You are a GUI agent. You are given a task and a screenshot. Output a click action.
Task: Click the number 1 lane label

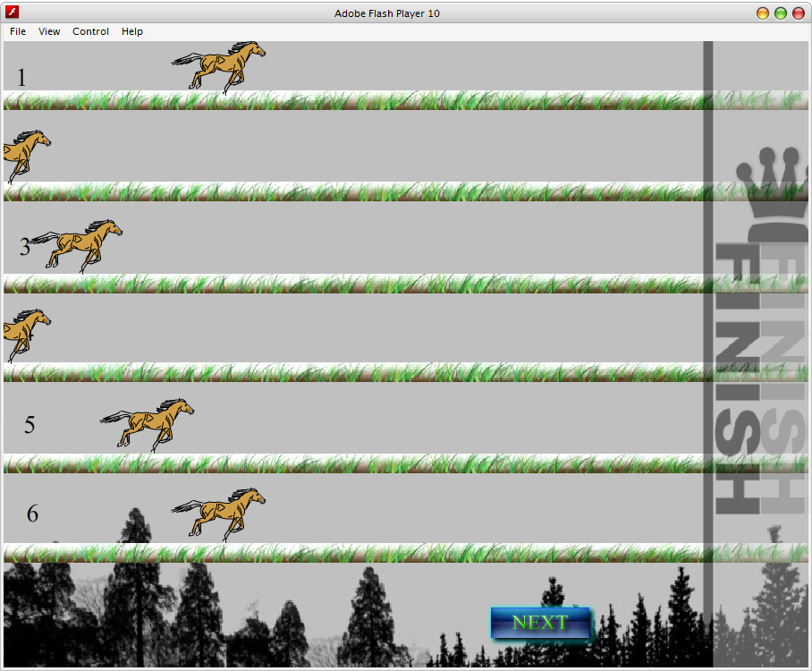coord(21,78)
